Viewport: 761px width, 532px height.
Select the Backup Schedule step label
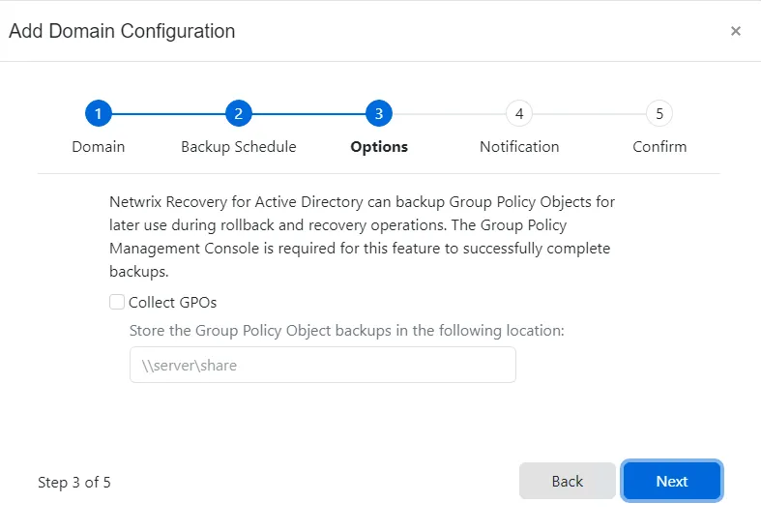(238, 147)
